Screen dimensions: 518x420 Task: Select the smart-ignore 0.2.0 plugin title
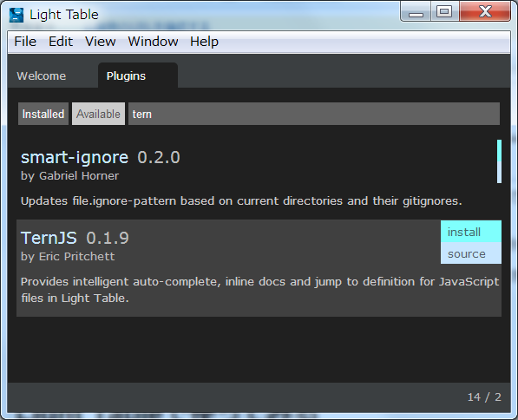click(101, 157)
